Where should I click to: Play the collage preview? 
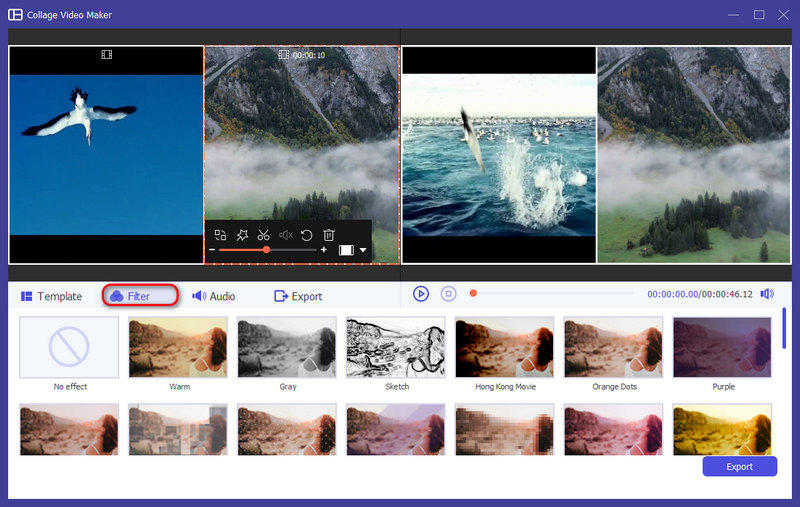click(x=421, y=294)
